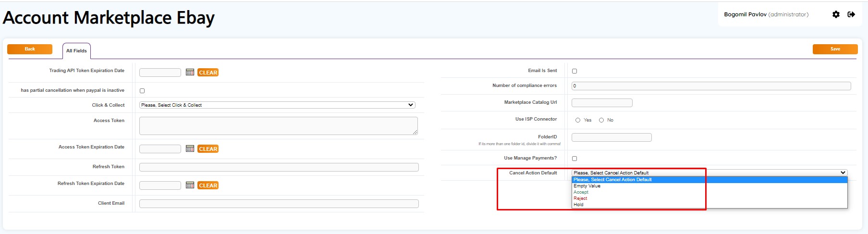The image size is (868, 234).
Task: Click the logout icon
Action: click(851, 14)
